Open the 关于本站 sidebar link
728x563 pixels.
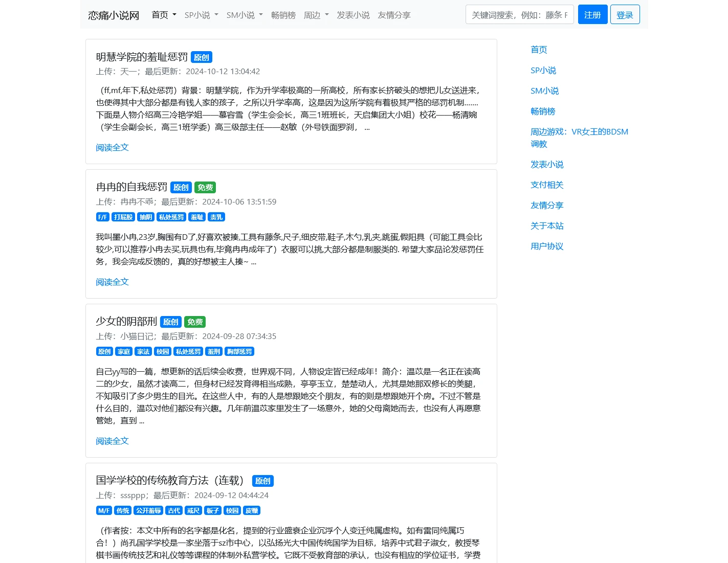(547, 226)
